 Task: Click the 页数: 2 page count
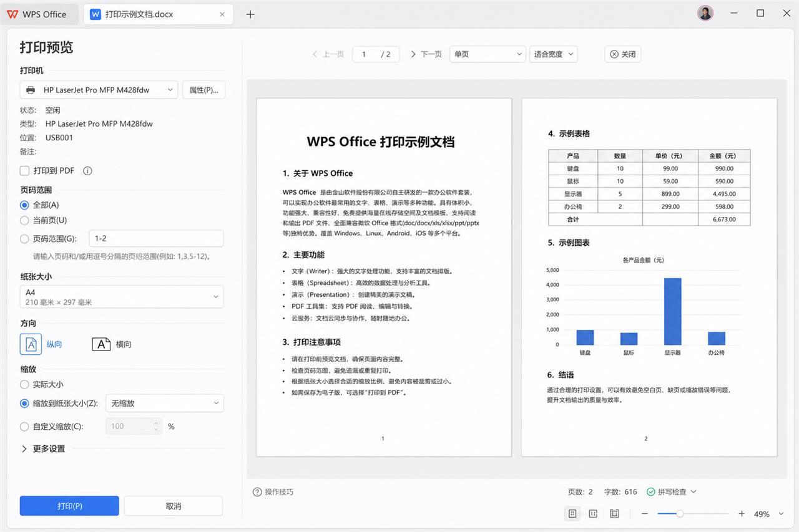pos(581,491)
